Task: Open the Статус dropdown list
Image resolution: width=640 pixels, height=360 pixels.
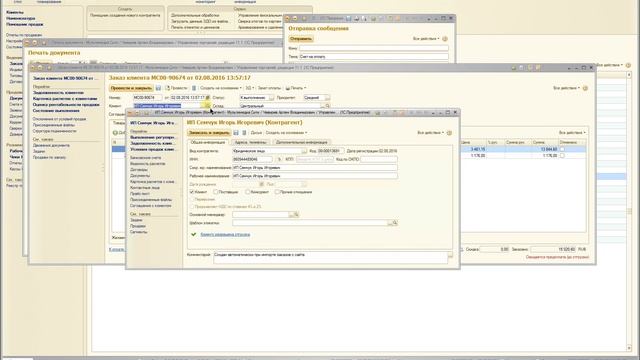Action: point(271,98)
